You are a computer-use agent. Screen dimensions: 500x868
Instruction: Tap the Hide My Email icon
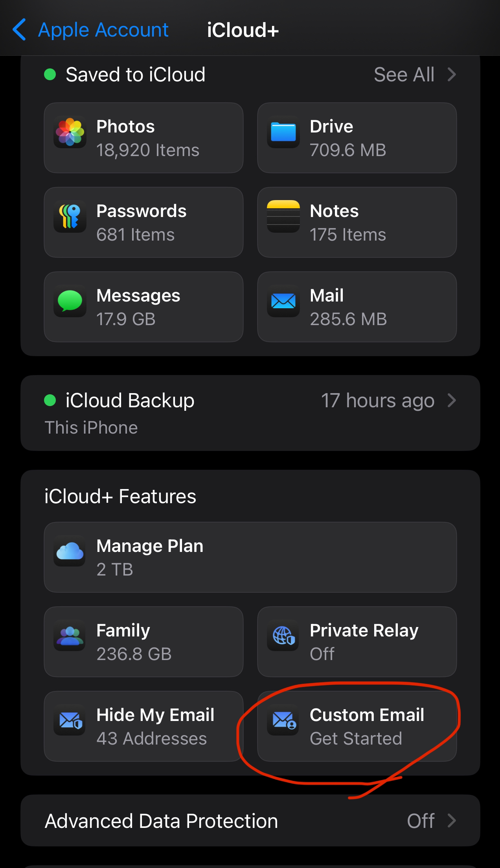click(70, 720)
